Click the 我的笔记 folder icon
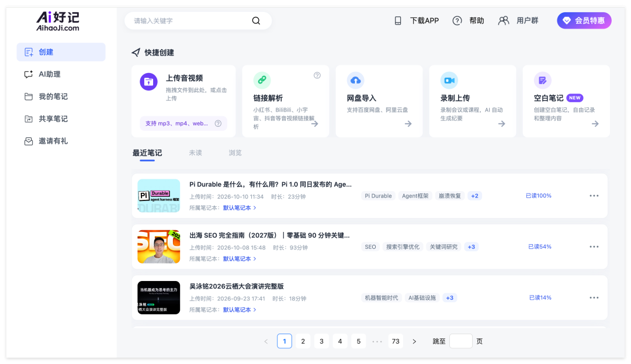 pyautogui.click(x=29, y=96)
